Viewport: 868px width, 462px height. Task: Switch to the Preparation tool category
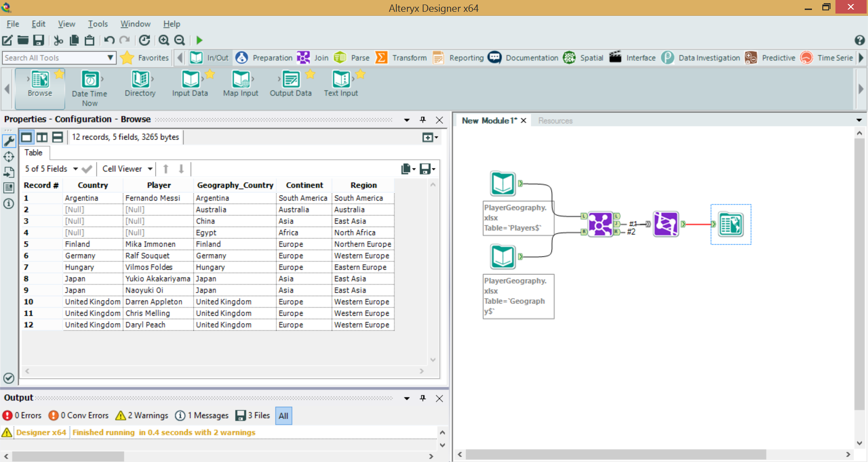coord(264,58)
